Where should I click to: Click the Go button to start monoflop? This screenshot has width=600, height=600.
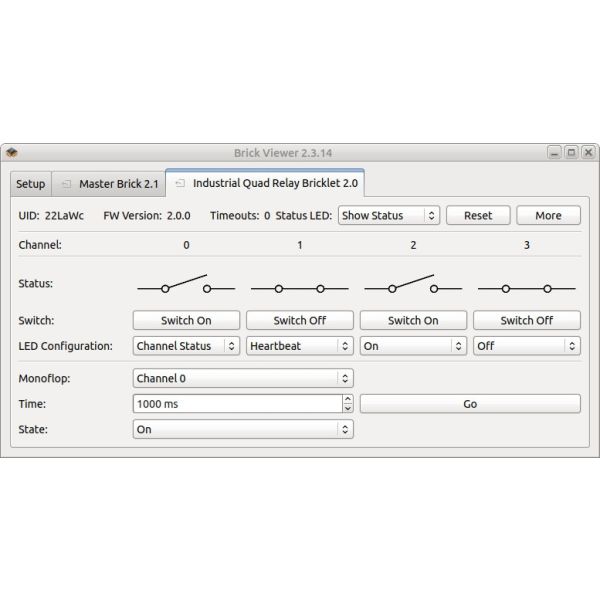470,404
